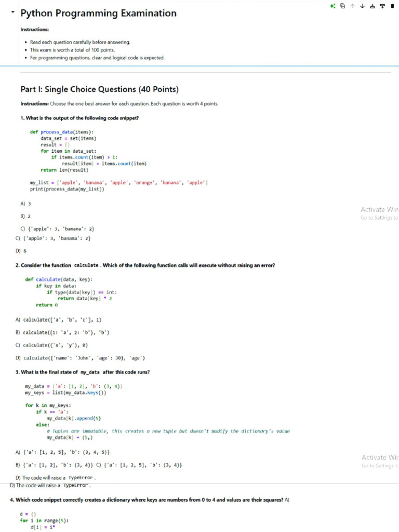Collapse the Python Programming Examination heading
Screen dimensions: 399x532
tap(12, 12)
